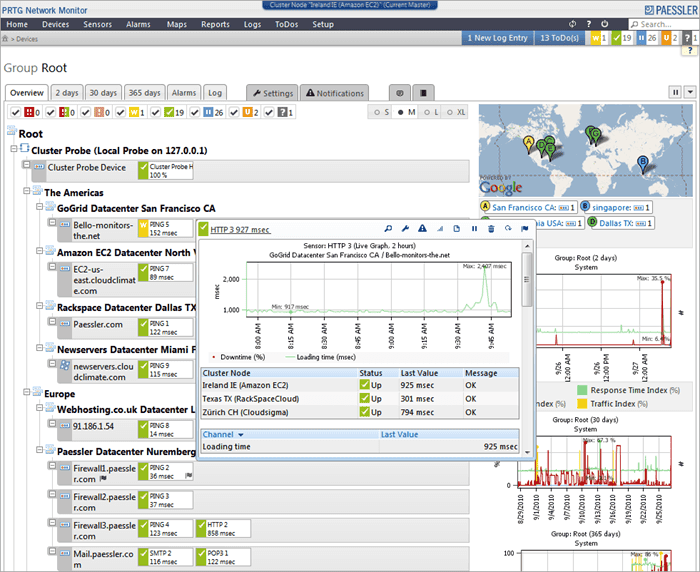Collapse Paessler Datacenter Nuremberg group

tap(40, 449)
